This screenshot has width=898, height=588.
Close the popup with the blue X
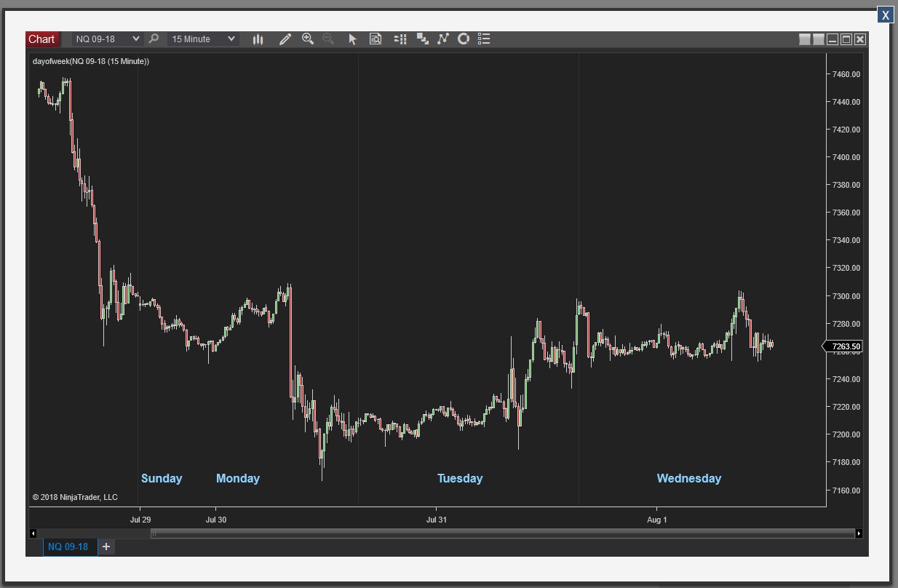pos(885,15)
